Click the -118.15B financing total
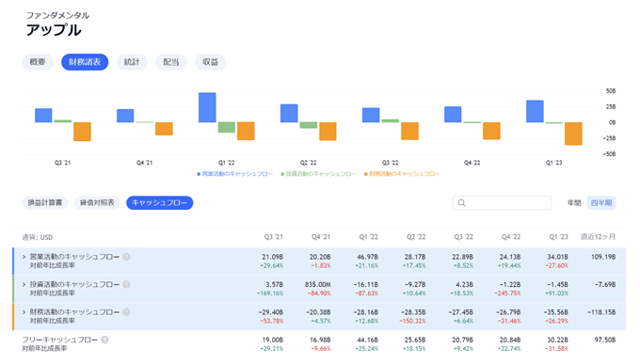640x364 pixels. pyautogui.click(x=601, y=312)
